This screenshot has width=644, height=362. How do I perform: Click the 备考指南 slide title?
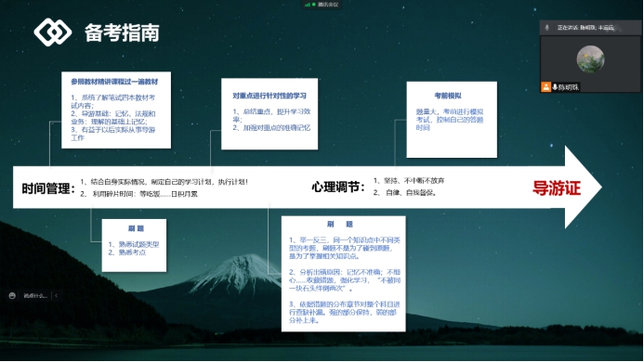122,32
